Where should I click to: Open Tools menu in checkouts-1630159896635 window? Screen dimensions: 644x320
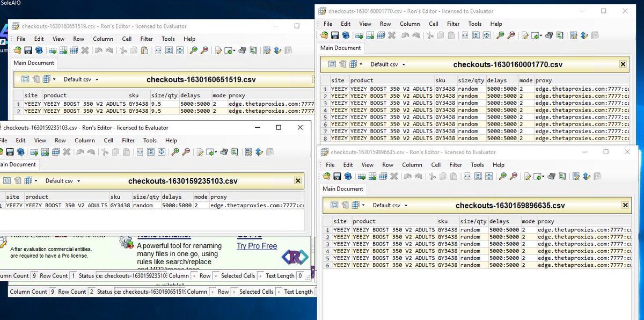477,165
